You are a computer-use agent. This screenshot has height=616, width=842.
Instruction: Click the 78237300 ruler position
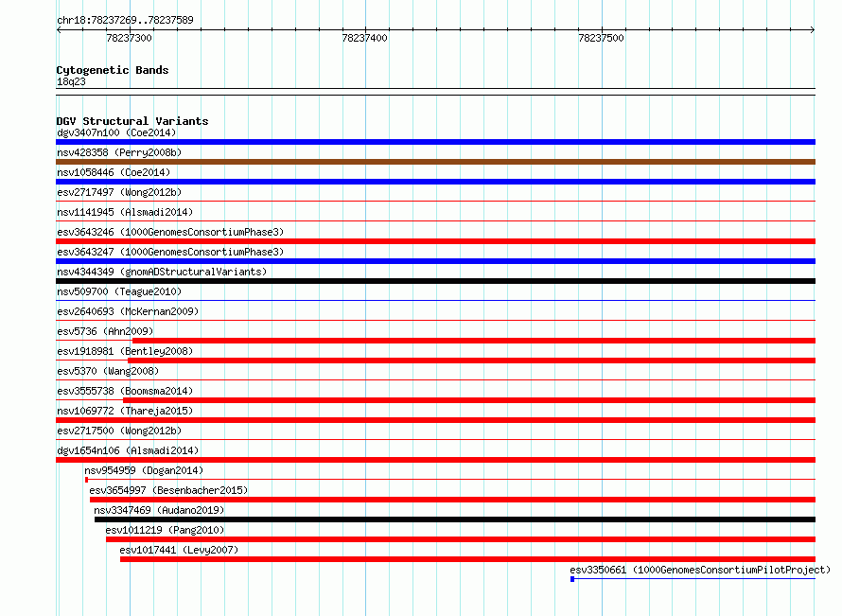pos(129,38)
